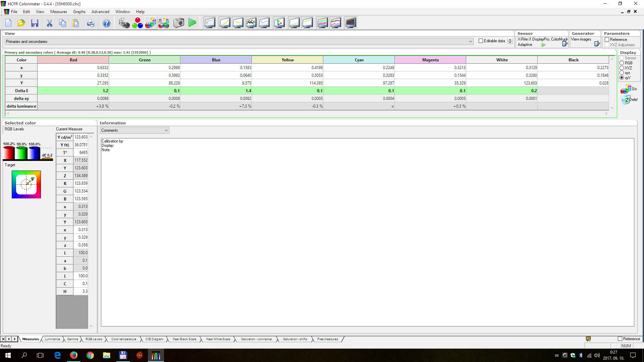Open File Explorer from the taskbar
The width and height of the screenshot is (644, 362).
[x=107, y=355]
